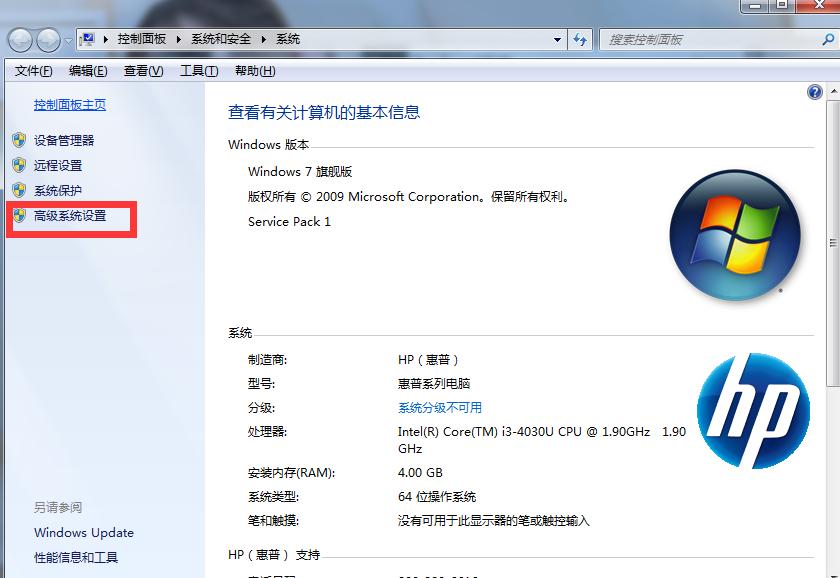Click the HP logo image
This screenshot has width=840, height=578.
pos(755,410)
